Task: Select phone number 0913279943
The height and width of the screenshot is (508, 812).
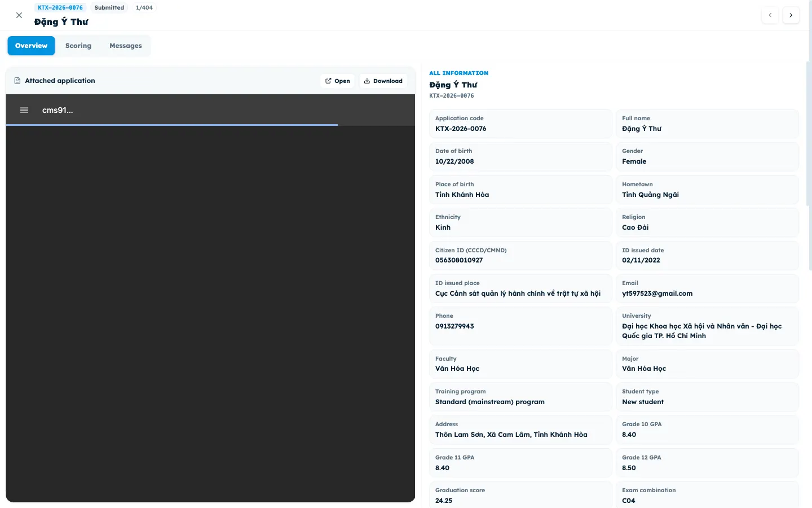Action: click(454, 326)
